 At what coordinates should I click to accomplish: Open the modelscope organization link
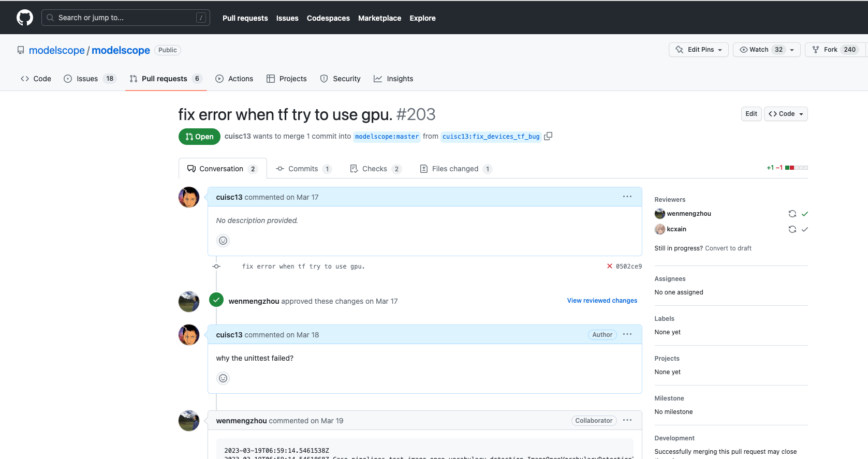pos(57,50)
